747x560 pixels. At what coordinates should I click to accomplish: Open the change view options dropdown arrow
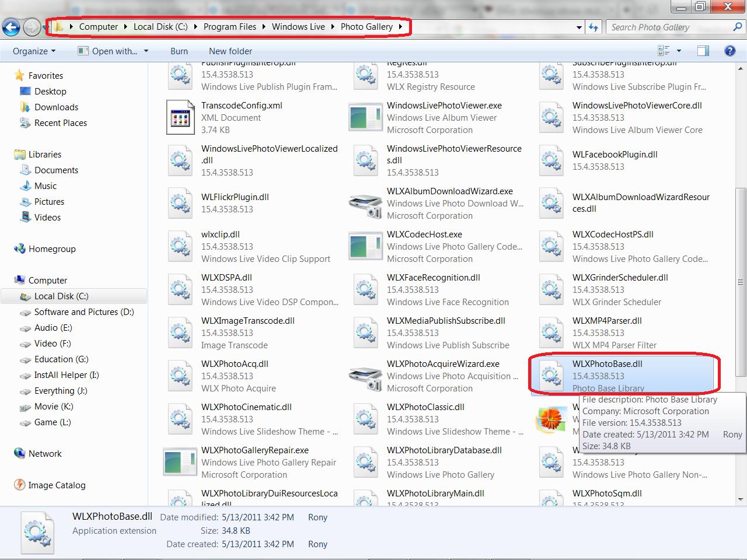[x=679, y=51]
